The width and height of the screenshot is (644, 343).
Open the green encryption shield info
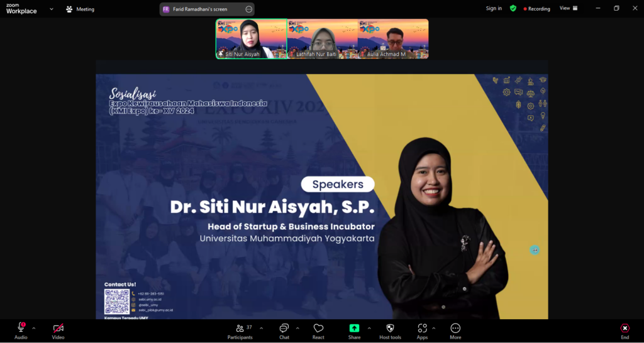[513, 8]
